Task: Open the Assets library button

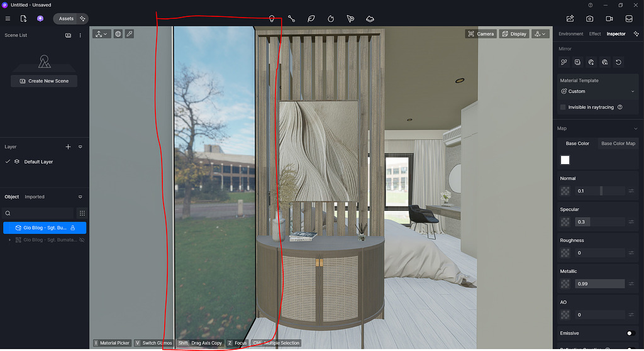Action: tap(65, 18)
